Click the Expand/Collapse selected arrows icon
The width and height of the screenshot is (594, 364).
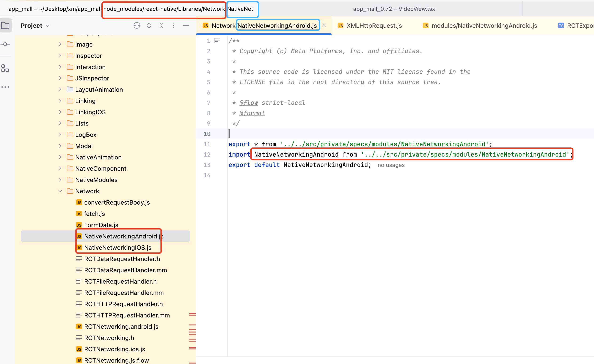pos(149,25)
